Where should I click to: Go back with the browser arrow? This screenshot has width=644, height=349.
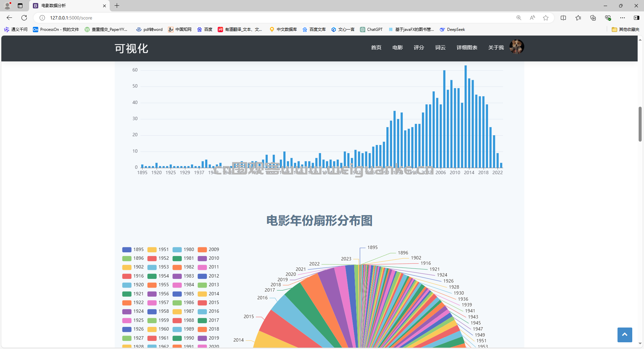click(x=9, y=18)
